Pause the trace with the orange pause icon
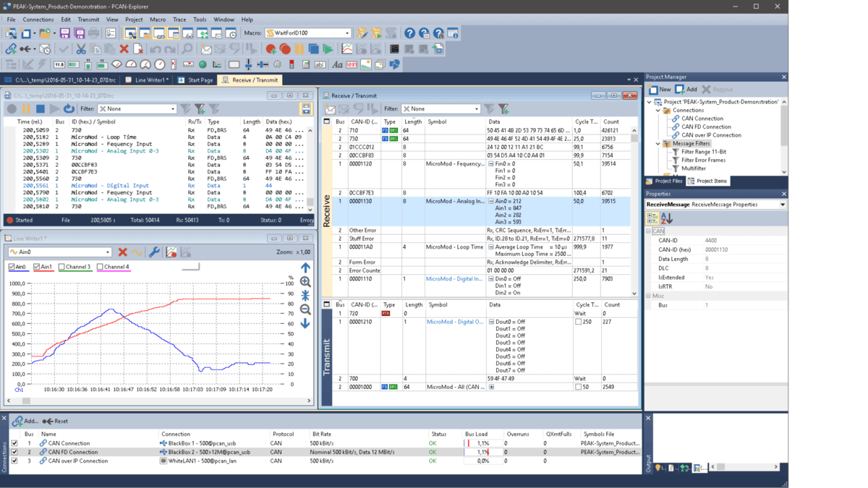 tap(26, 108)
